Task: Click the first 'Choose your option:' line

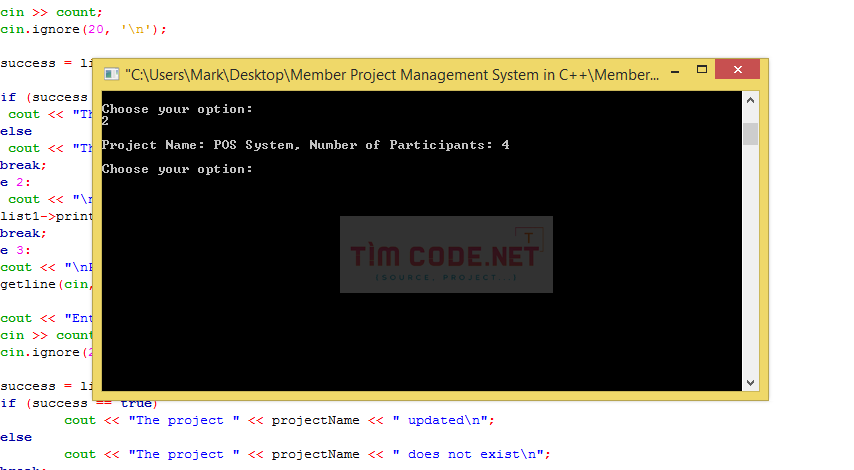Action: click(177, 109)
